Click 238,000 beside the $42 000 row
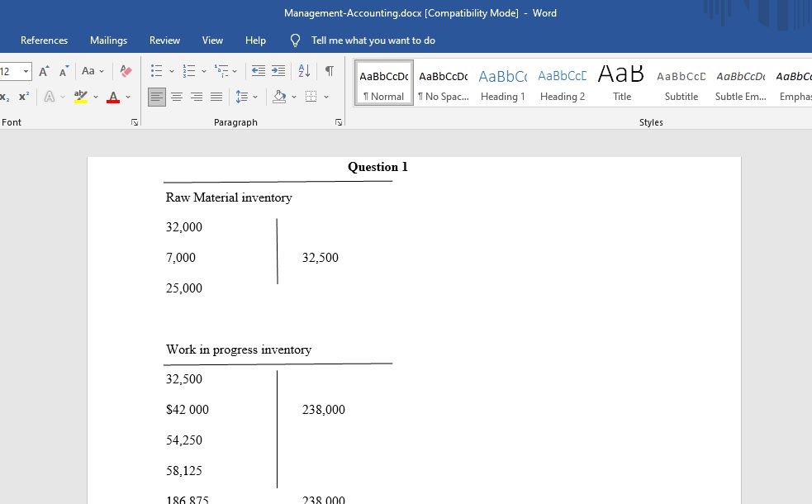 [324, 409]
